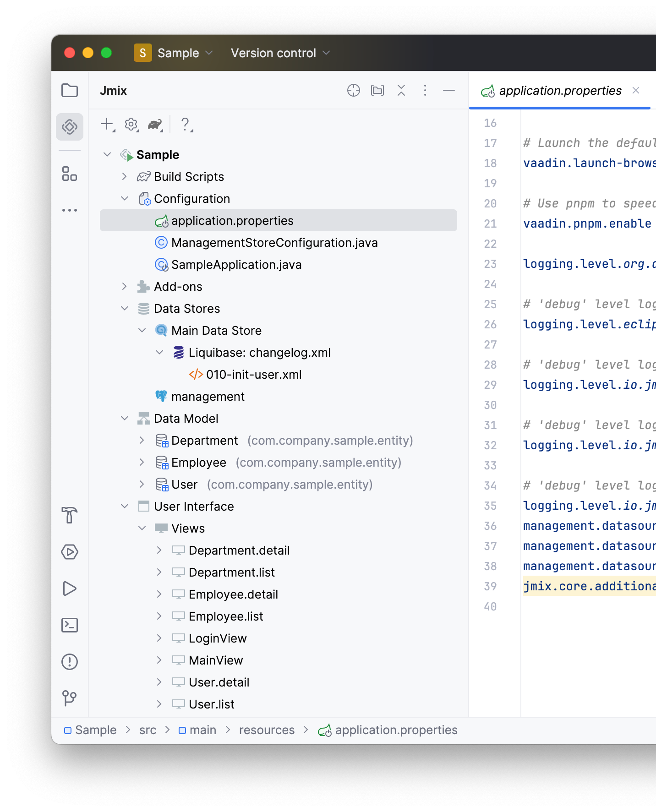Expand the User entity node

point(142,484)
